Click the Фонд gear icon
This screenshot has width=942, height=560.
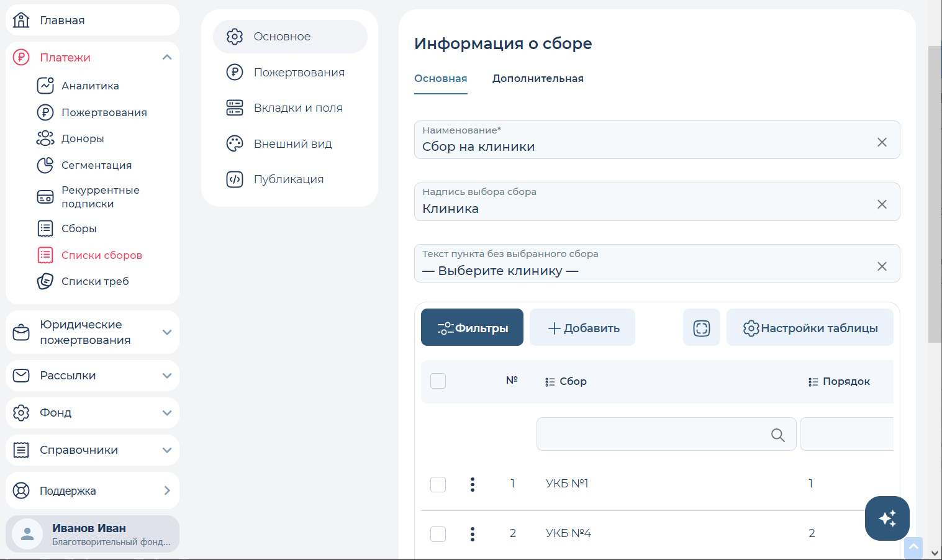point(21,413)
